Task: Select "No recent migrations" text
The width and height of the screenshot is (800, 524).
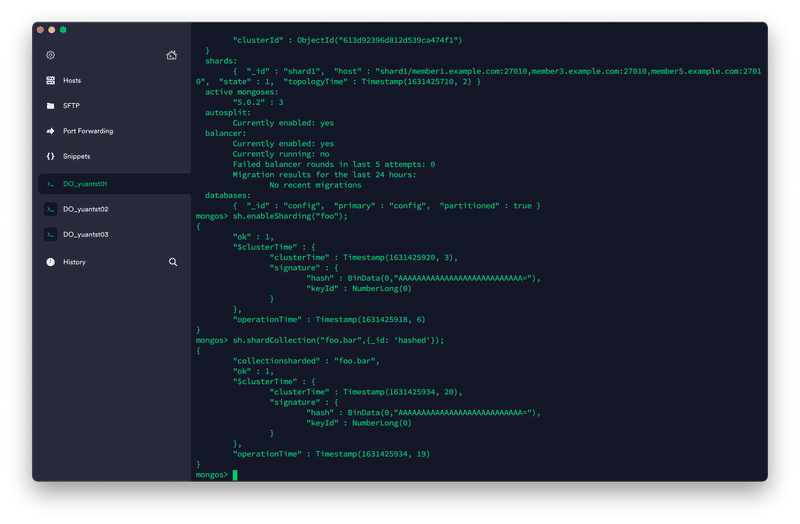Action: click(x=315, y=185)
